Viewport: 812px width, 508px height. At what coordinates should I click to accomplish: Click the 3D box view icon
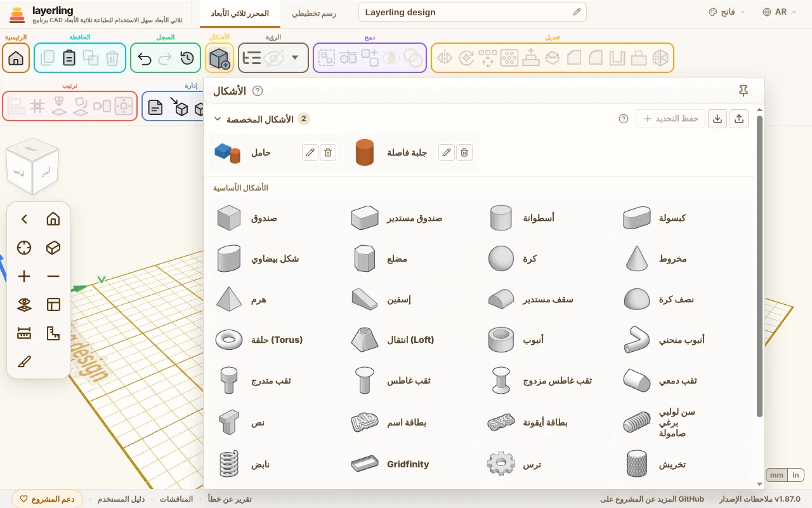tap(53, 248)
